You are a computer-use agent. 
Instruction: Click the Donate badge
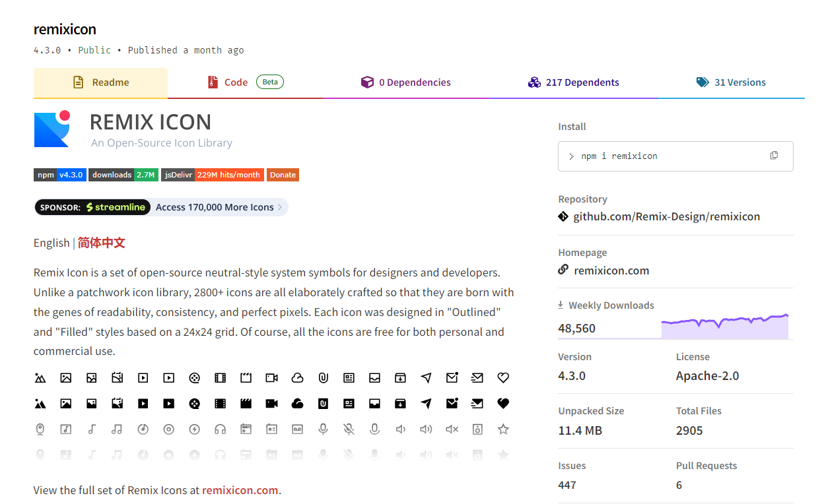click(x=283, y=175)
